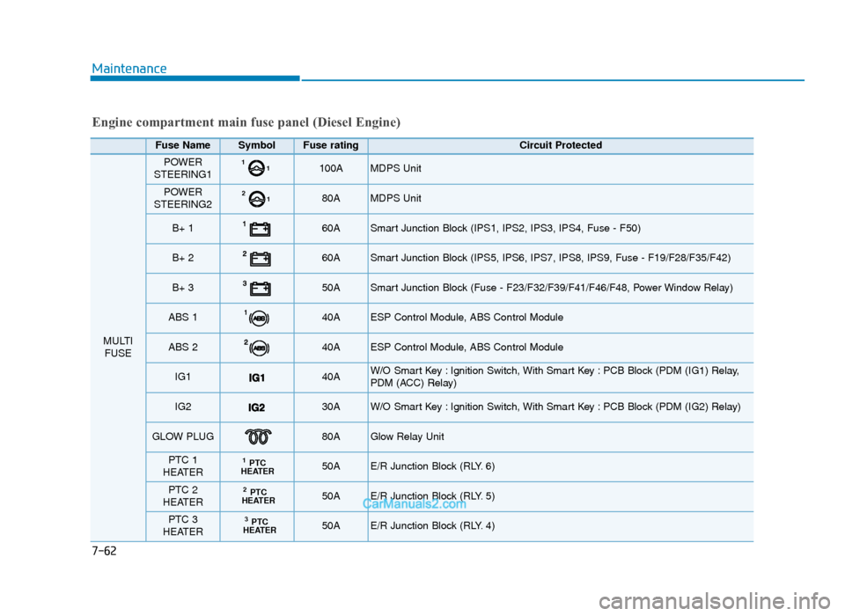Click the Power Steering2 steering wheel symbol
The width and height of the screenshot is (845, 616).
256,199
